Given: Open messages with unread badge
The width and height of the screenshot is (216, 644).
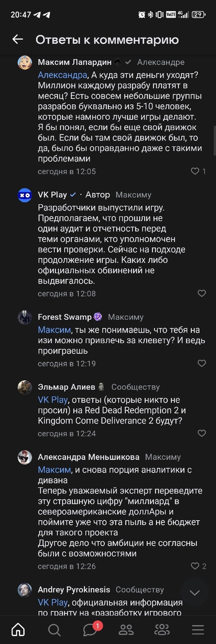Looking at the screenshot, I should (90, 630).
